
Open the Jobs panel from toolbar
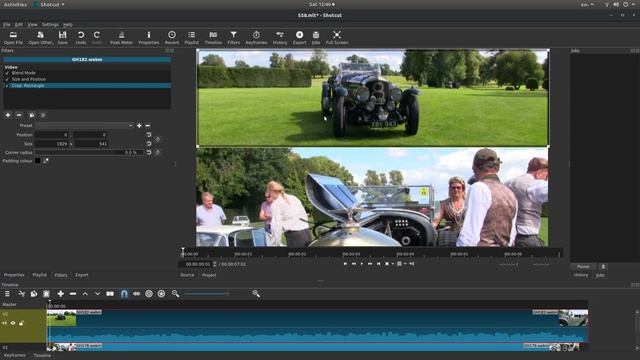[316, 38]
